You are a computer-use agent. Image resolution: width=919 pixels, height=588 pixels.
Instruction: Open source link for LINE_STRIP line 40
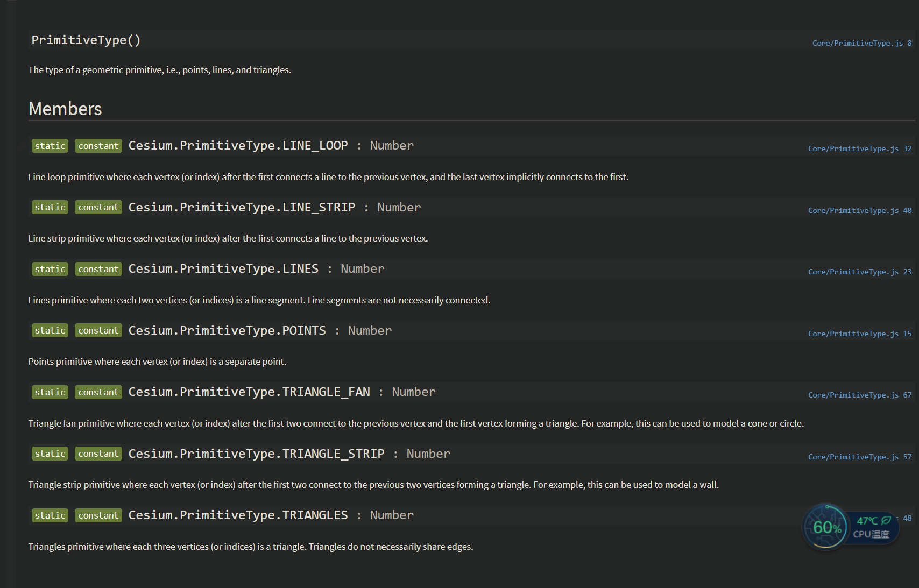pyautogui.click(x=860, y=210)
